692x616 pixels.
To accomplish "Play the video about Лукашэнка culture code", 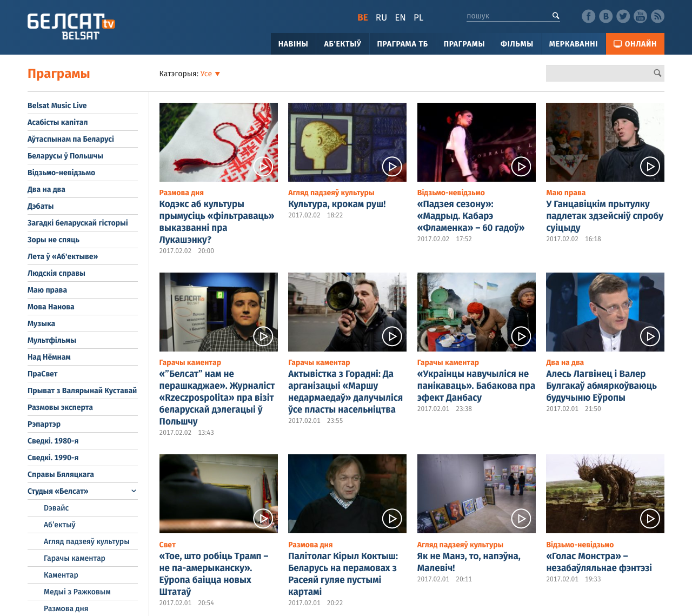I will tap(263, 165).
